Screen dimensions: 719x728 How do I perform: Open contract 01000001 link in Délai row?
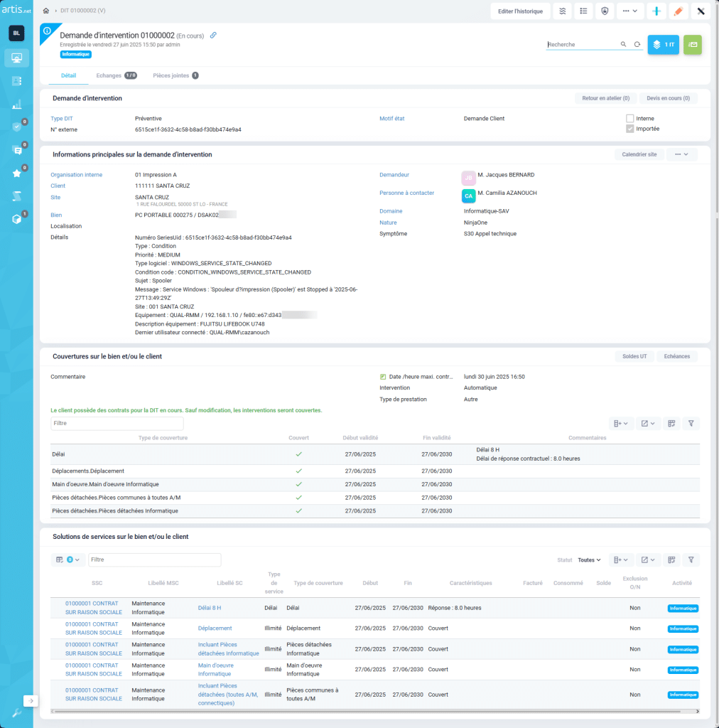click(93, 608)
